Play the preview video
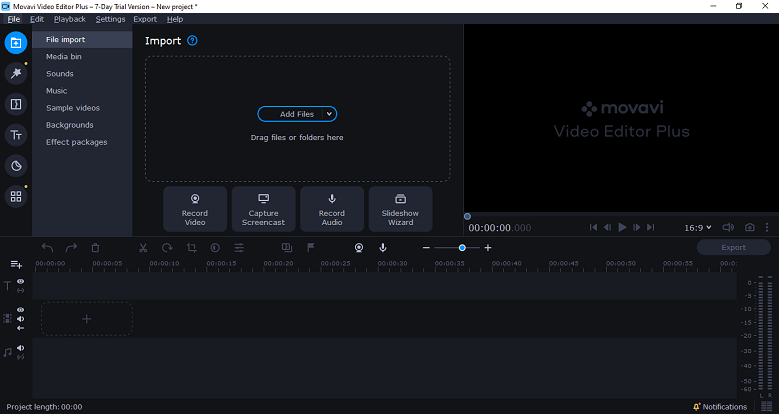The height and width of the screenshot is (414, 779). (x=622, y=227)
